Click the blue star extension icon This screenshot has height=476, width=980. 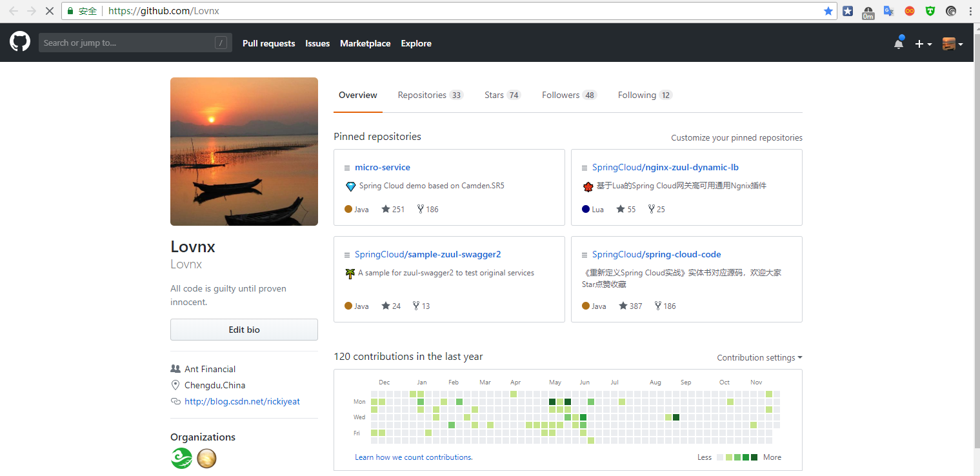tap(848, 11)
